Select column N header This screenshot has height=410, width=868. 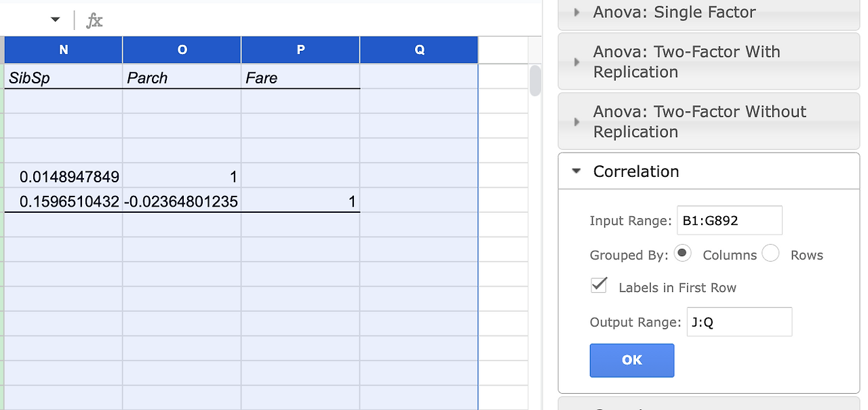click(64, 50)
